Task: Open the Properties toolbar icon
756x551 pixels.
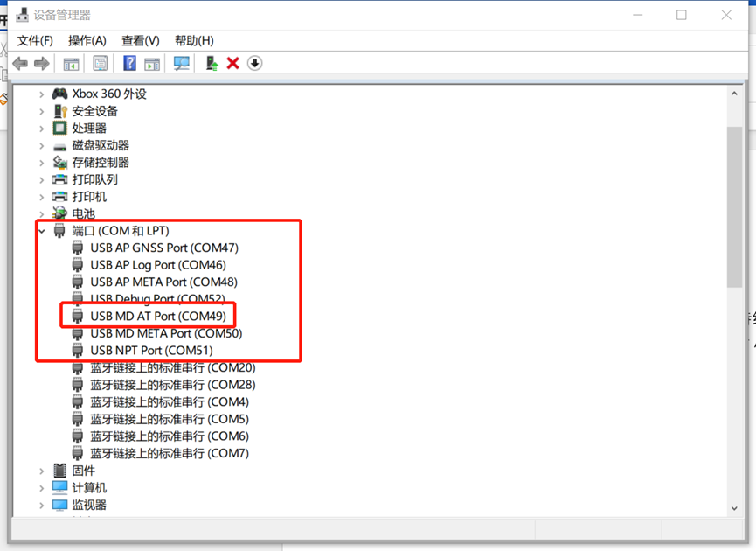Action: (x=101, y=64)
